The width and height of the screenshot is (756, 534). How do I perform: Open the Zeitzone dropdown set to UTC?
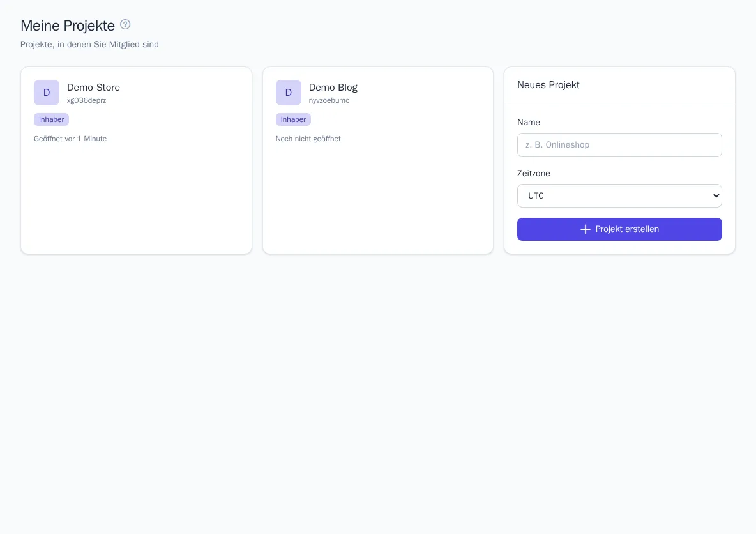(619, 196)
